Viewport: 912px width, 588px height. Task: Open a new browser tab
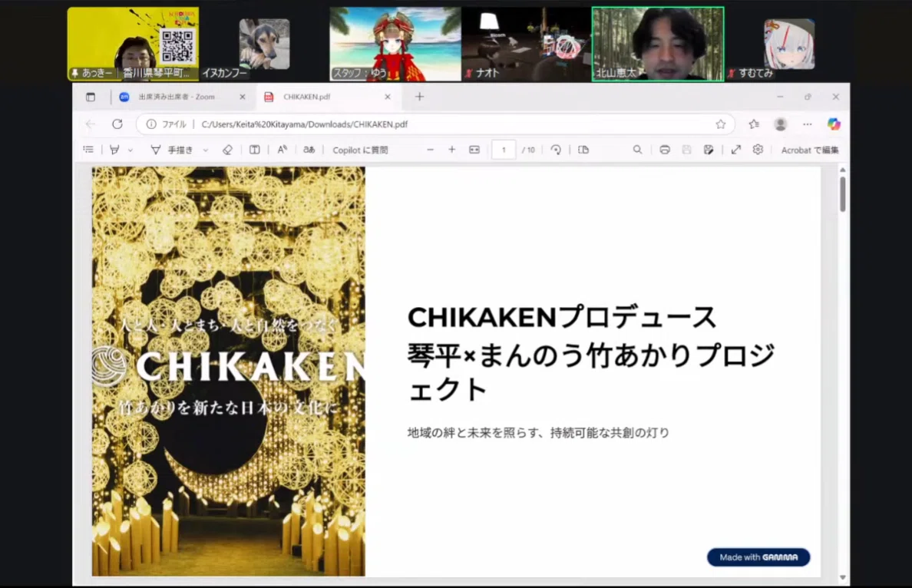419,97
